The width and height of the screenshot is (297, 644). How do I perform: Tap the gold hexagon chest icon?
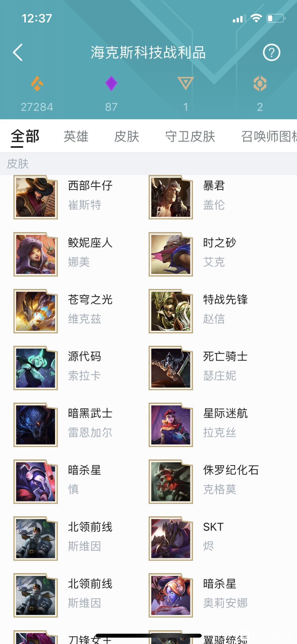260,84
